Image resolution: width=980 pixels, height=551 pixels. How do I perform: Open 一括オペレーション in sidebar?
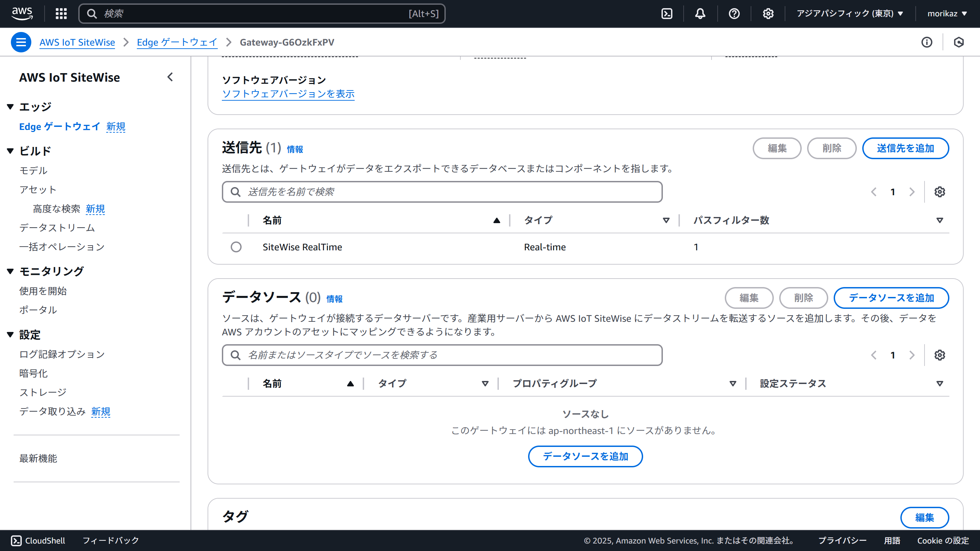pyautogui.click(x=62, y=247)
